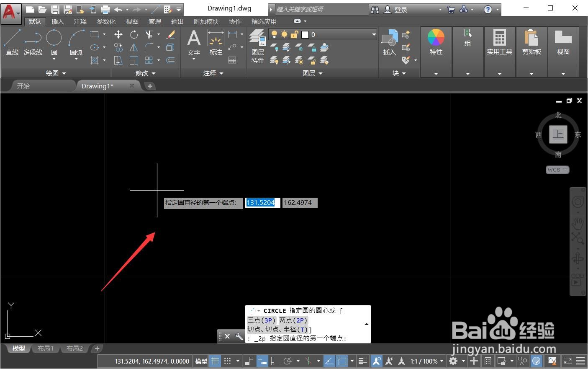Click the 标注 (Dimension) tool
The height and width of the screenshot is (369, 588).
(x=216, y=42)
